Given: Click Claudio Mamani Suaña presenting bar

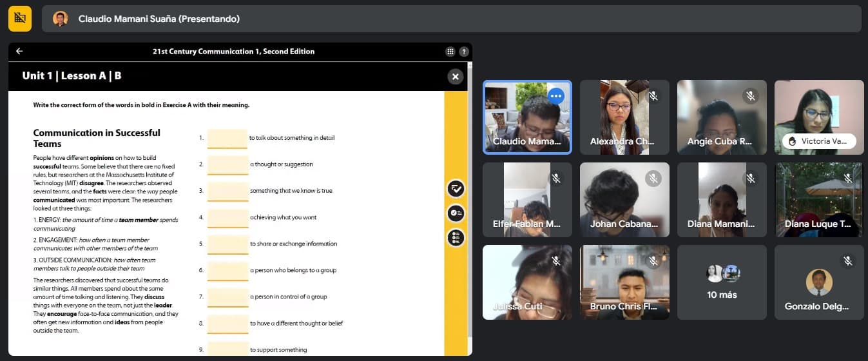Looking at the screenshot, I should [452, 19].
